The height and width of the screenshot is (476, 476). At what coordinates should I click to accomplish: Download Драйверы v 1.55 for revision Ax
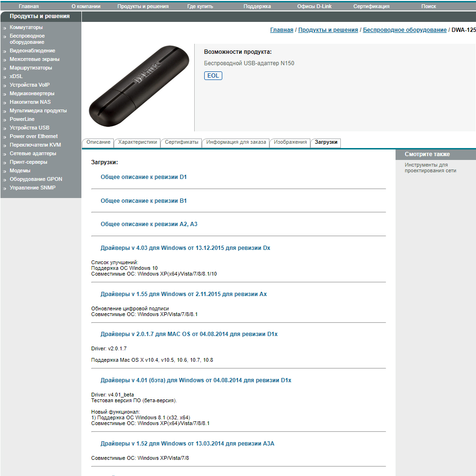pos(184,294)
